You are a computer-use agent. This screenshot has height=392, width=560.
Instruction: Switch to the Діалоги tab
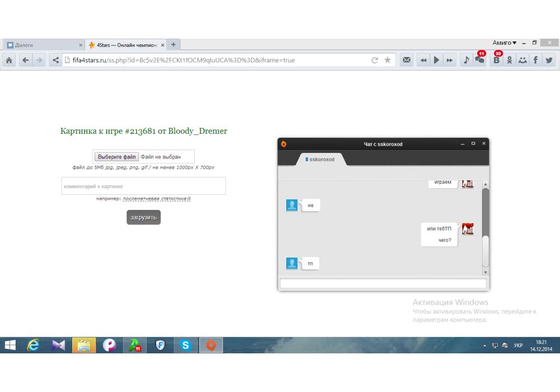42,45
